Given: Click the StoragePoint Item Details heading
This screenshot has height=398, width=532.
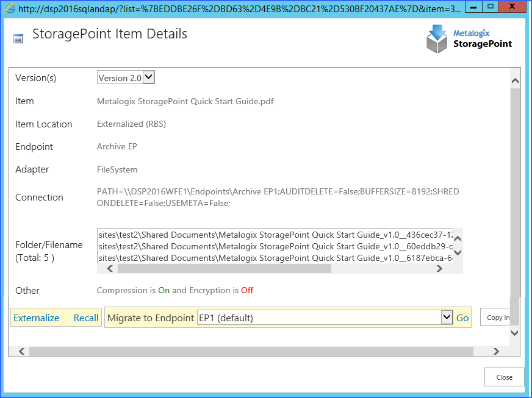Looking at the screenshot, I should point(110,34).
